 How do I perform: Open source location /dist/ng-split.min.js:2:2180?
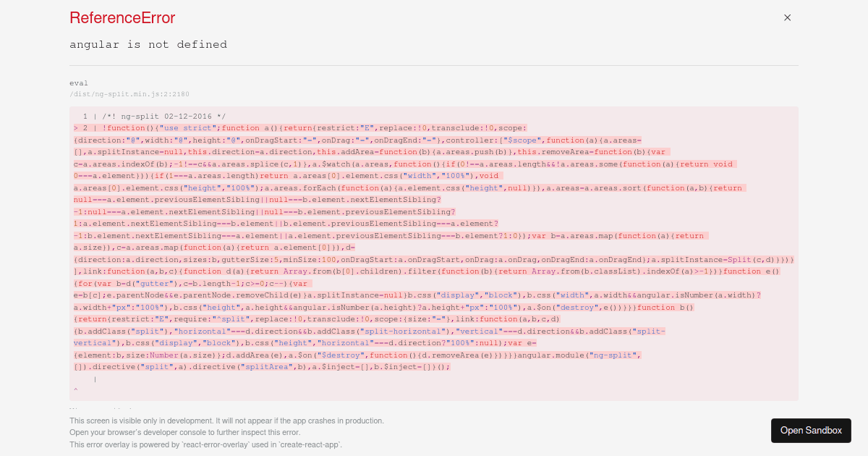coord(129,94)
